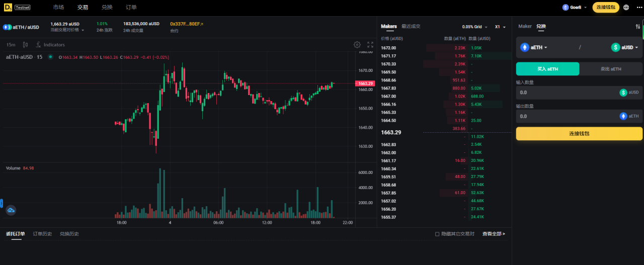Expand the Goerli network dropdown

[575, 8]
